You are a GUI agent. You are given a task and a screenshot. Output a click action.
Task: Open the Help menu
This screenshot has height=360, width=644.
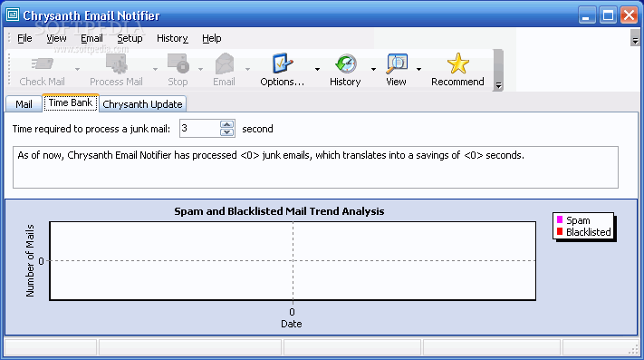pos(212,38)
